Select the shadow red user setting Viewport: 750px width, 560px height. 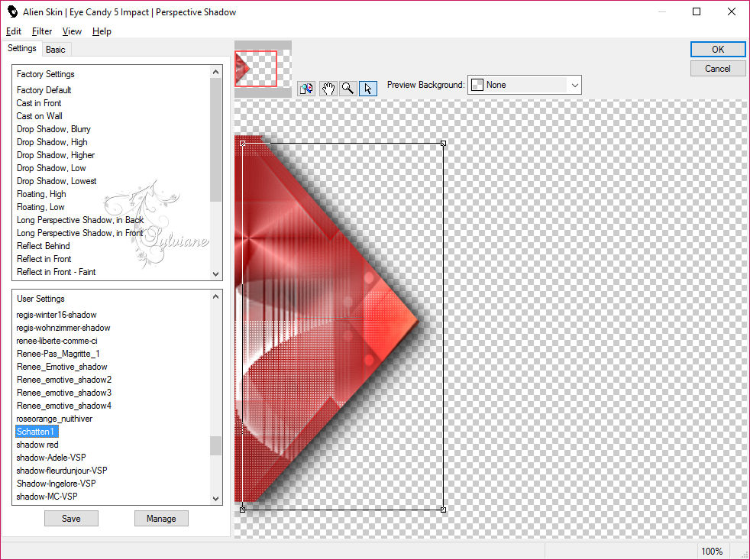tap(37, 444)
